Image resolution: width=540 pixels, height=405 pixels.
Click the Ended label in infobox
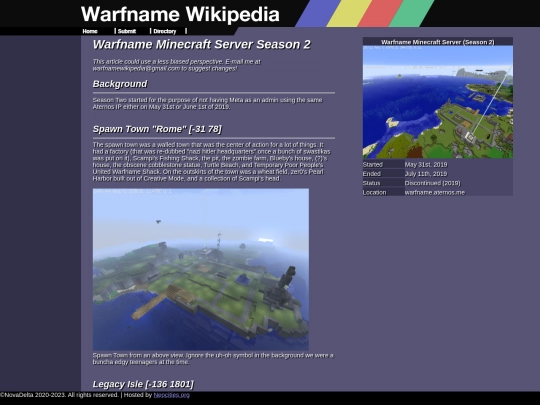372,174
